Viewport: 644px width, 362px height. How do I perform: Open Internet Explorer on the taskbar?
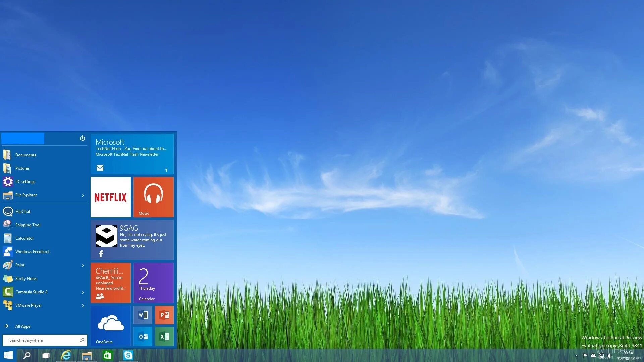coord(66,355)
